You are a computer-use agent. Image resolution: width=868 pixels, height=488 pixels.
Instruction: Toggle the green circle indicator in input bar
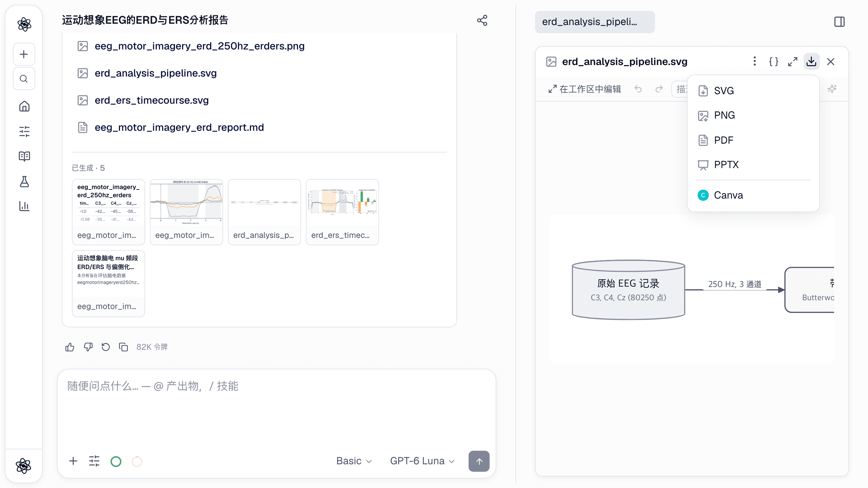click(116, 461)
